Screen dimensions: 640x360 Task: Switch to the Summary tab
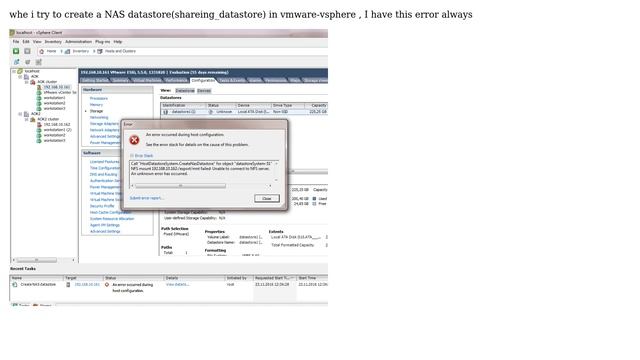pos(120,80)
